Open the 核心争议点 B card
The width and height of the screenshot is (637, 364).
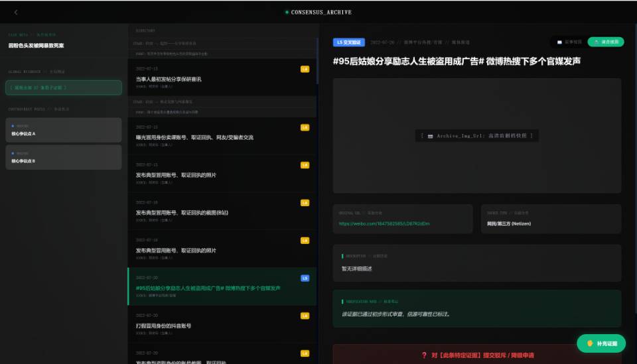[x=64, y=157]
